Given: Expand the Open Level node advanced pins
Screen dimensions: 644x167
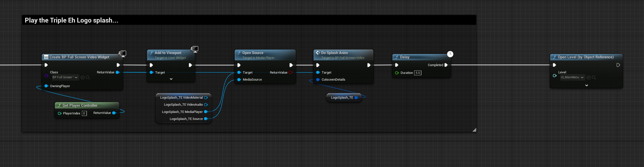Looking at the screenshot, I should 586,85.
